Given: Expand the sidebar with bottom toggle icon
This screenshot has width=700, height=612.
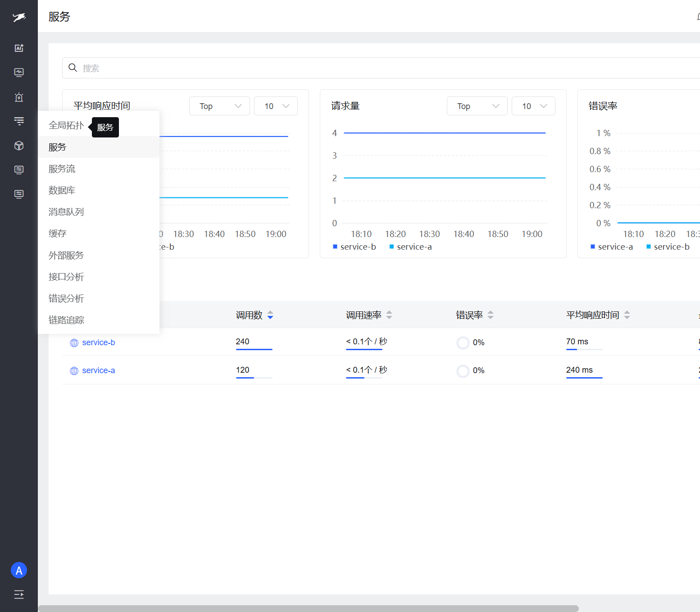Looking at the screenshot, I should (19, 594).
